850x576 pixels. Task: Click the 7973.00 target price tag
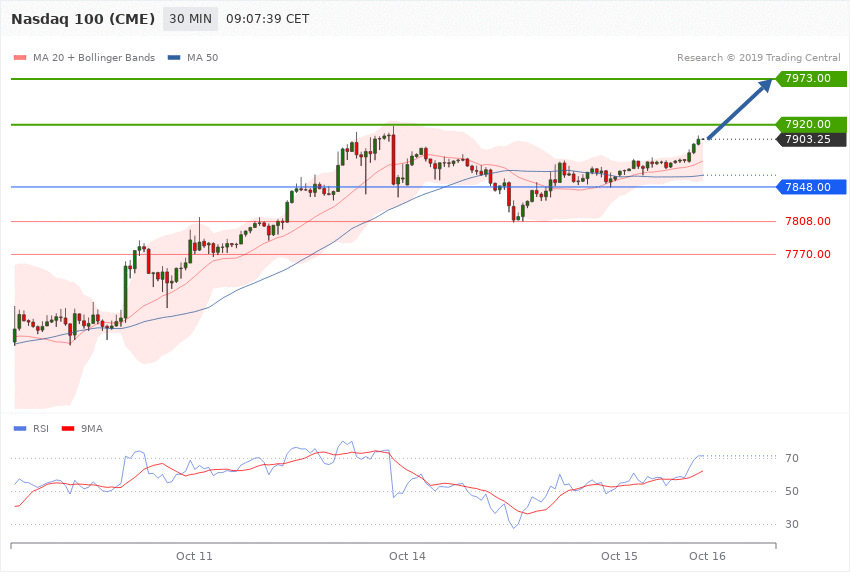tap(812, 78)
